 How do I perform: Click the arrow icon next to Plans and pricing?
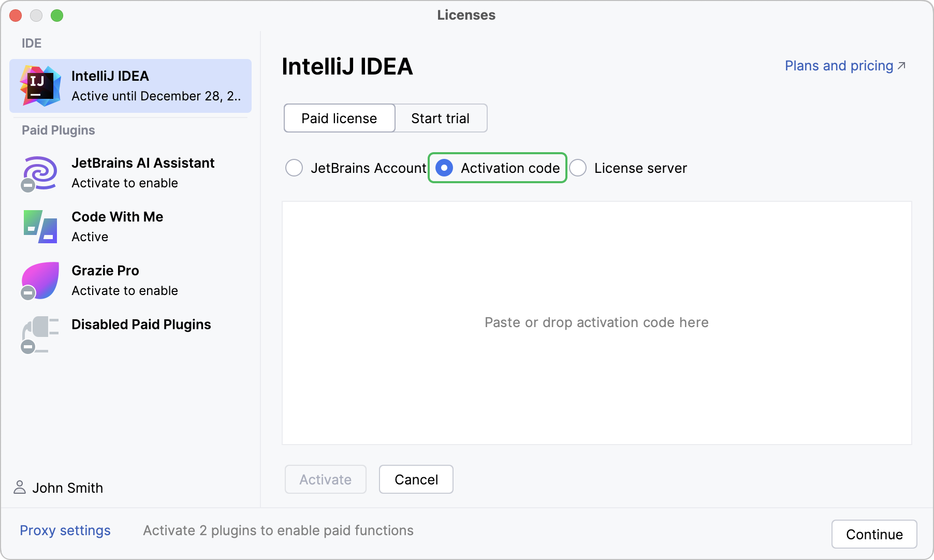(x=901, y=66)
